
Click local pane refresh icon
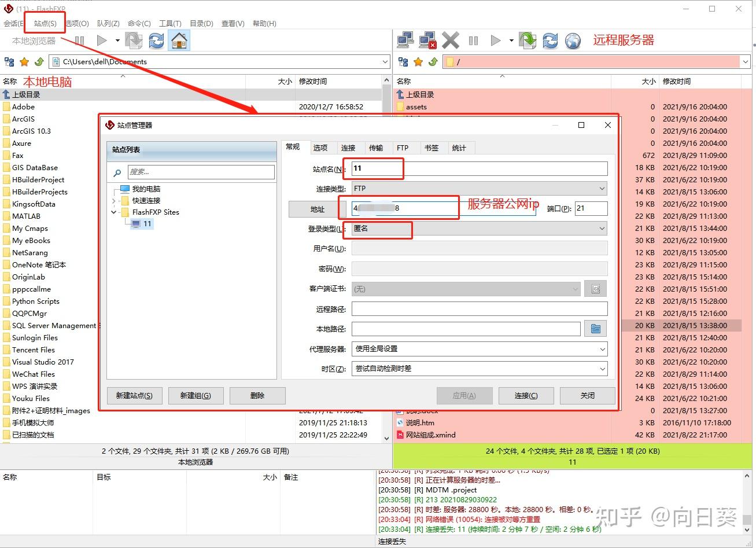coord(156,41)
